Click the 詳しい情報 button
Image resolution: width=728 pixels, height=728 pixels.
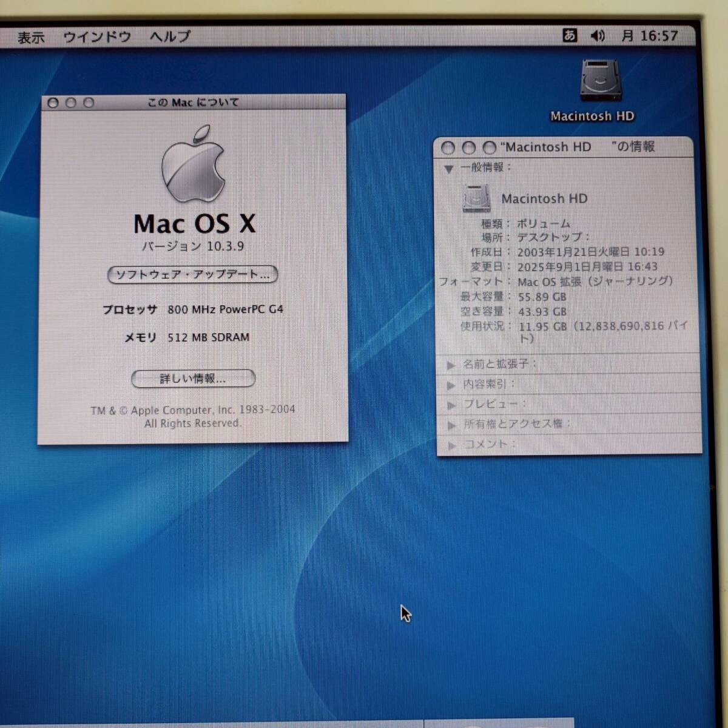point(193,379)
